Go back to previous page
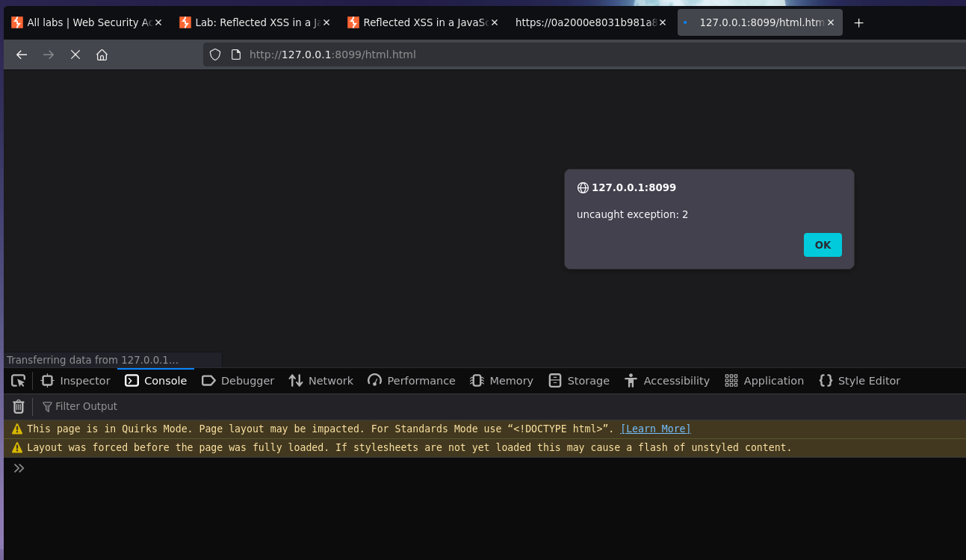 pyautogui.click(x=22, y=55)
